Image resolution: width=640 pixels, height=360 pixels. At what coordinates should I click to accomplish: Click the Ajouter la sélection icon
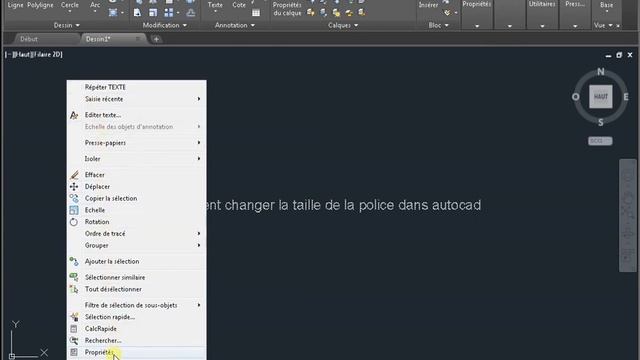point(74,261)
